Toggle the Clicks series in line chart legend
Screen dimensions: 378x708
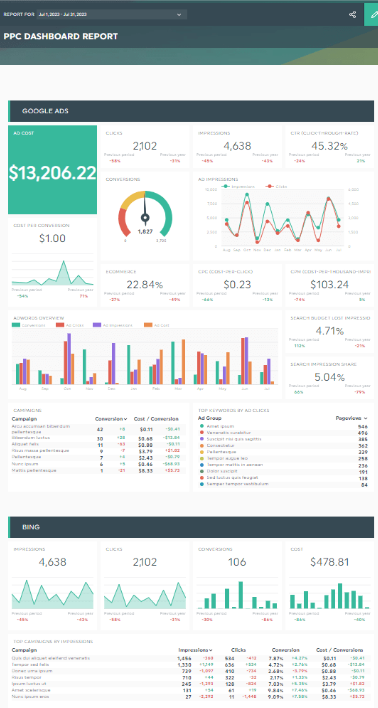[276, 186]
